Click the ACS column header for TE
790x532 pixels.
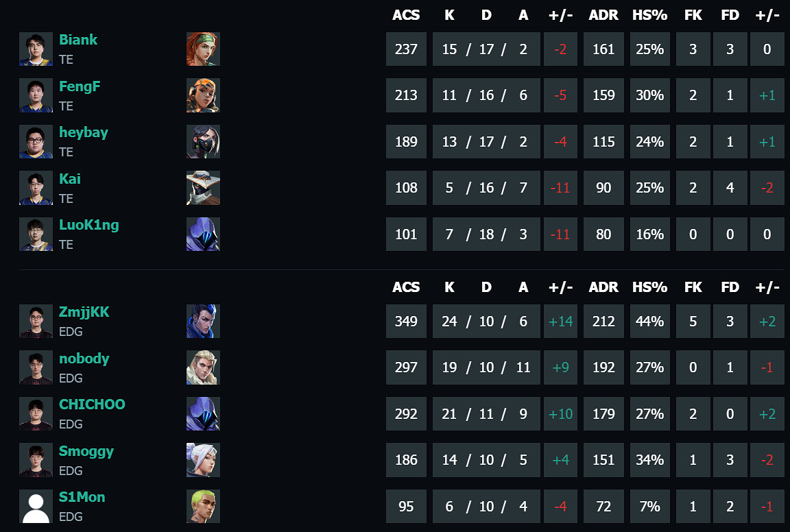(x=406, y=15)
